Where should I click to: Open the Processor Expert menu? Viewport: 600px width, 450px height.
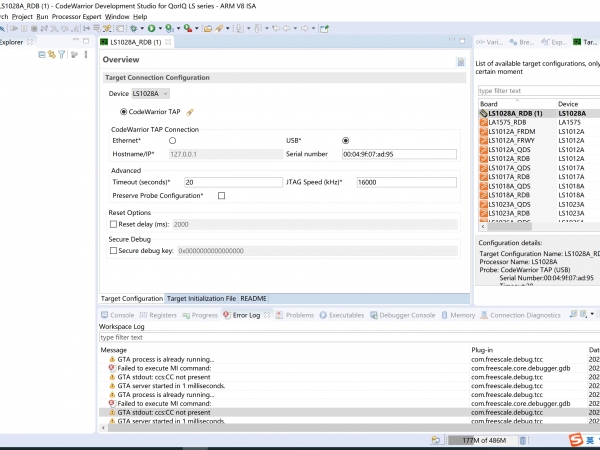click(76, 17)
